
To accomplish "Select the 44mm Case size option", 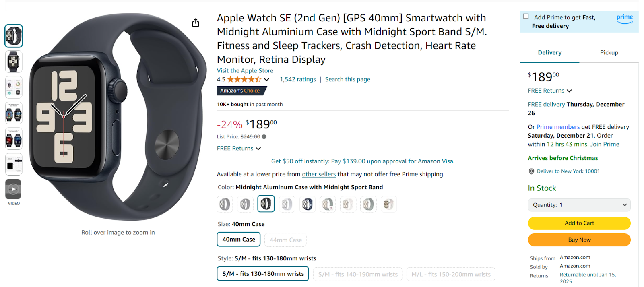I will pos(285,240).
